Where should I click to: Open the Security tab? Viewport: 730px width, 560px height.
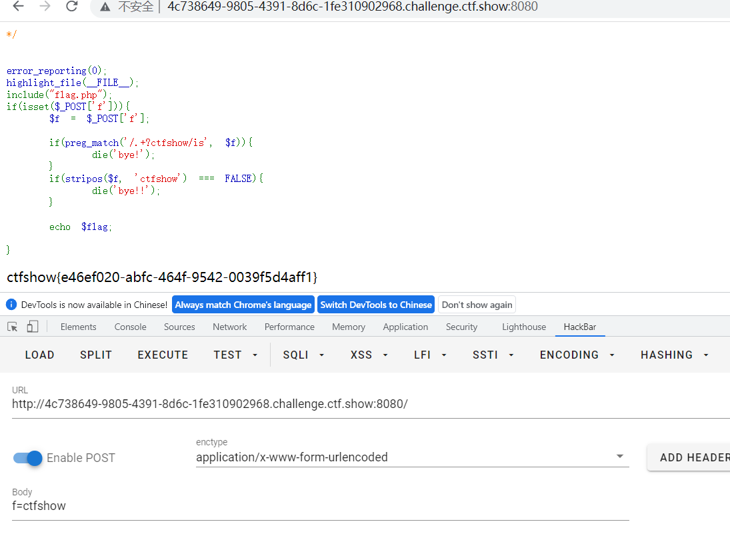point(461,327)
